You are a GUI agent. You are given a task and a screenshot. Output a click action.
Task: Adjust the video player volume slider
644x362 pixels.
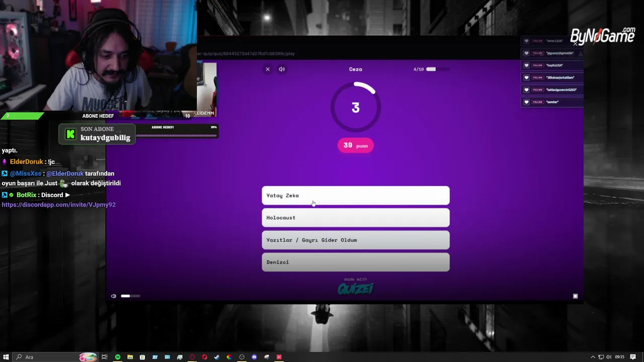click(x=130, y=296)
